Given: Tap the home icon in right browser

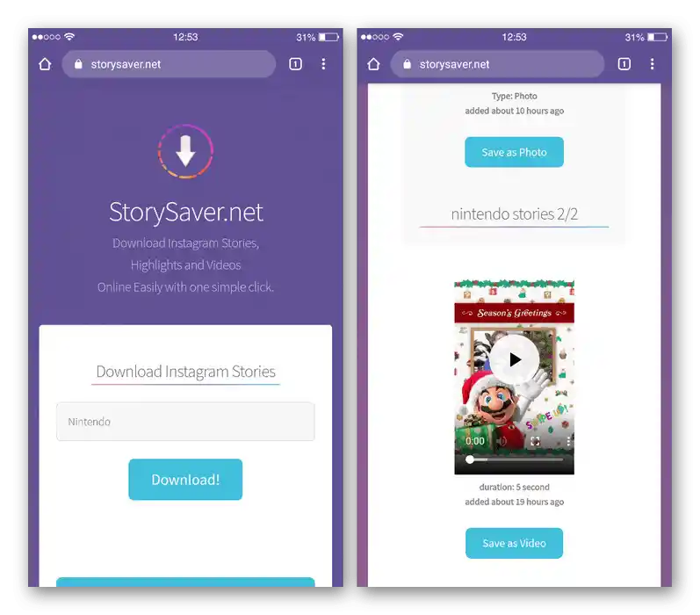Looking at the screenshot, I should 373,64.
